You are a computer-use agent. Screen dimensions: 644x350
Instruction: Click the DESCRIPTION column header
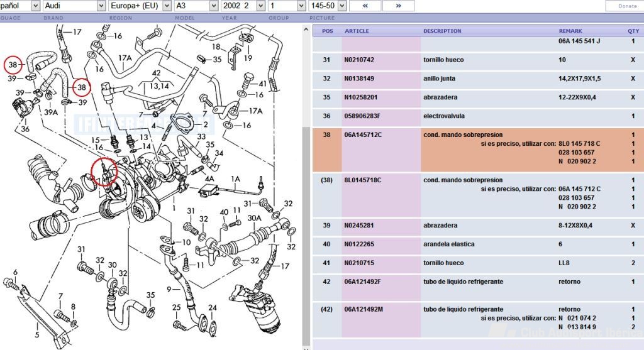(442, 31)
